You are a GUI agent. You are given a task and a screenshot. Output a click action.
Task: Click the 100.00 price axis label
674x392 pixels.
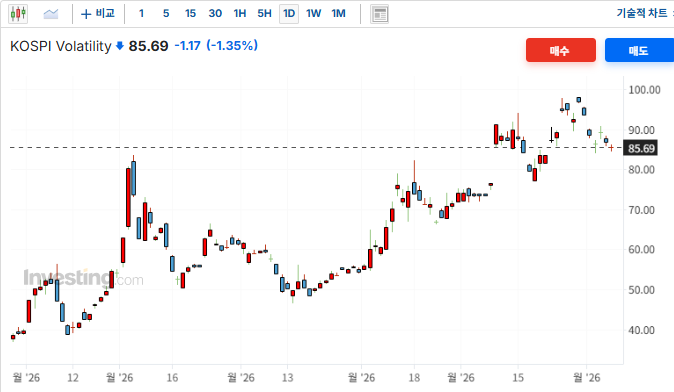click(644, 90)
